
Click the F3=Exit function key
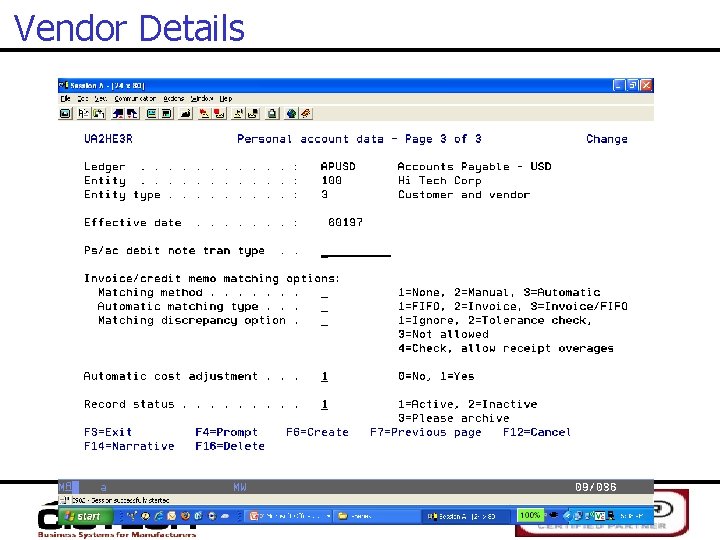pyautogui.click(x=108, y=433)
